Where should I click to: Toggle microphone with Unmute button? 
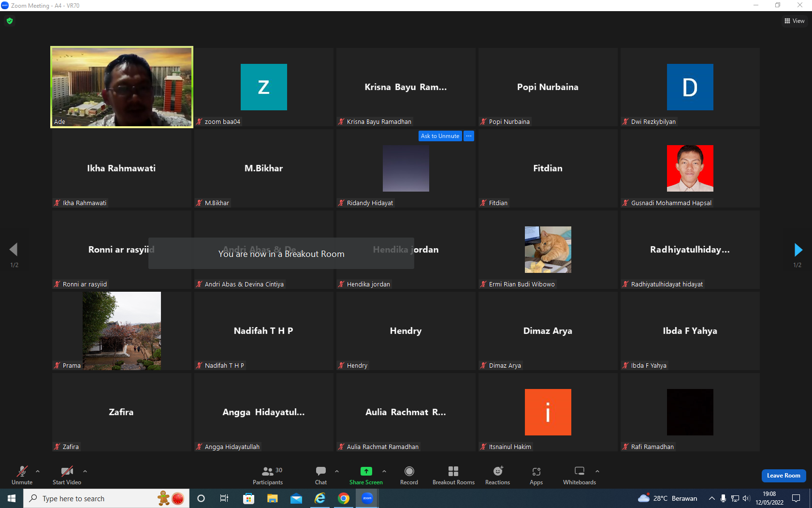(x=22, y=476)
